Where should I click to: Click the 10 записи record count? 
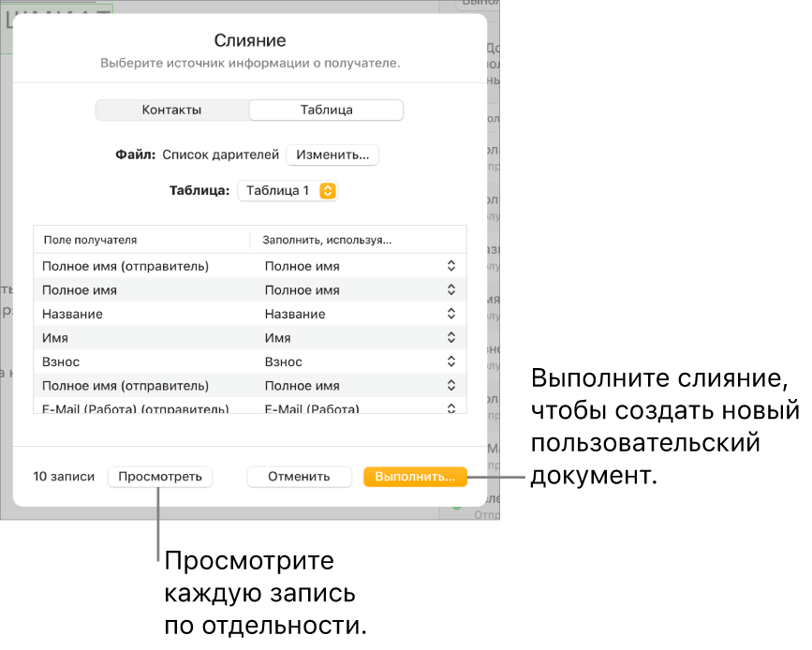point(64,477)
